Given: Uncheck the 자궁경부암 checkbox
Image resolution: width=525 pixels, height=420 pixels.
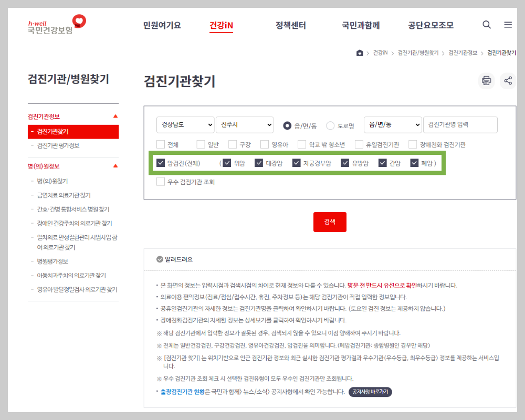Looking at the screenshot, I should coord(296,163).
